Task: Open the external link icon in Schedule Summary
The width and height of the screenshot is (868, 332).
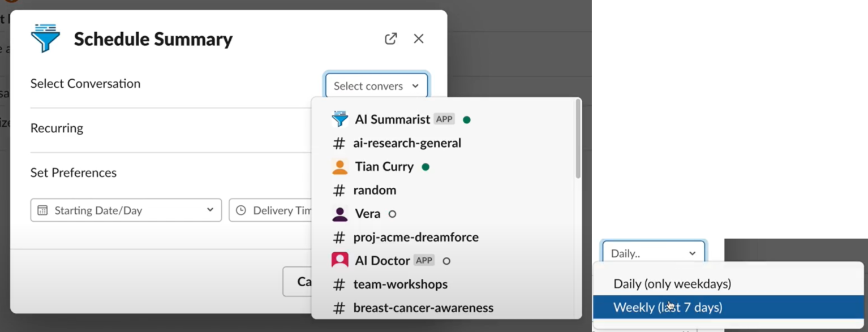Action: [x=390, y=38]
